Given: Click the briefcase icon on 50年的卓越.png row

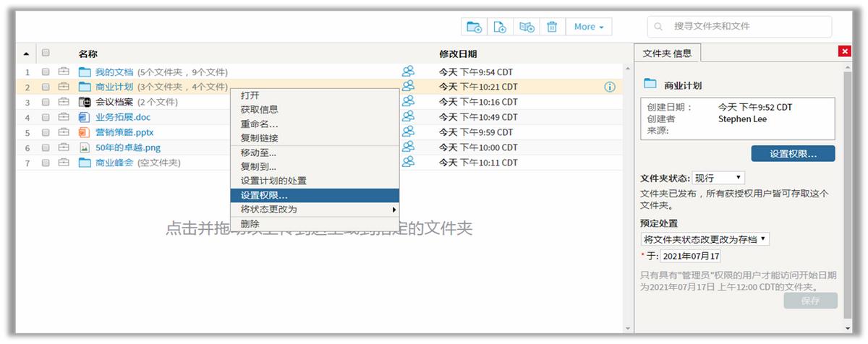Looking at the screenshot, I should tap(64, 147).
